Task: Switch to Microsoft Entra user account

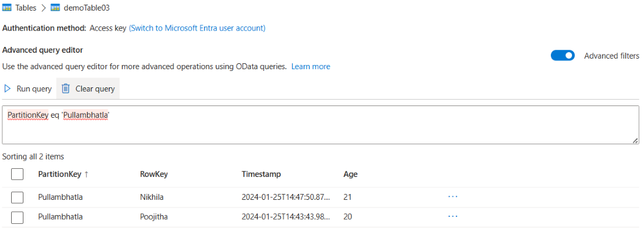Action: pos(197,28)
